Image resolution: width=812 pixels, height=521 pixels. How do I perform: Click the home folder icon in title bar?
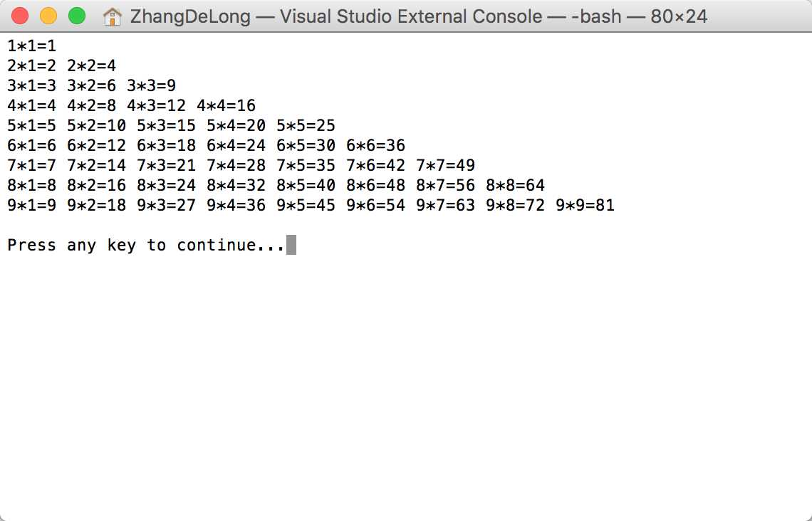112,16
